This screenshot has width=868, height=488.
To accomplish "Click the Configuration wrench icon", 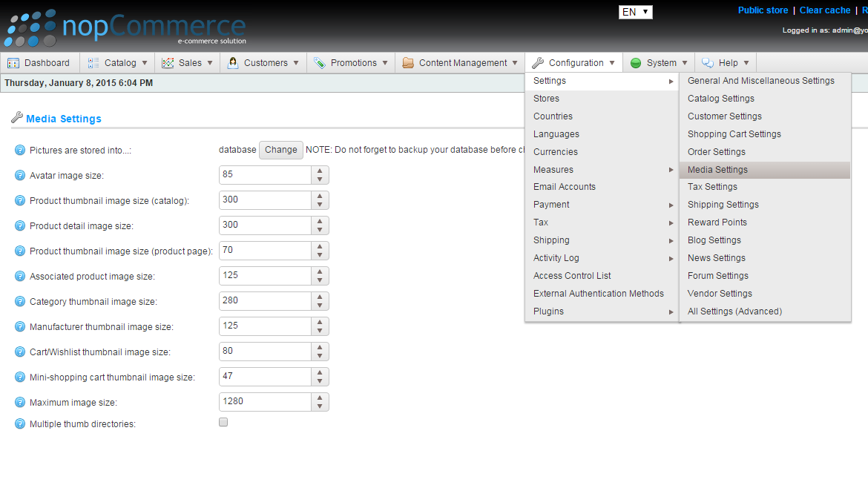I will pos(538,63).
